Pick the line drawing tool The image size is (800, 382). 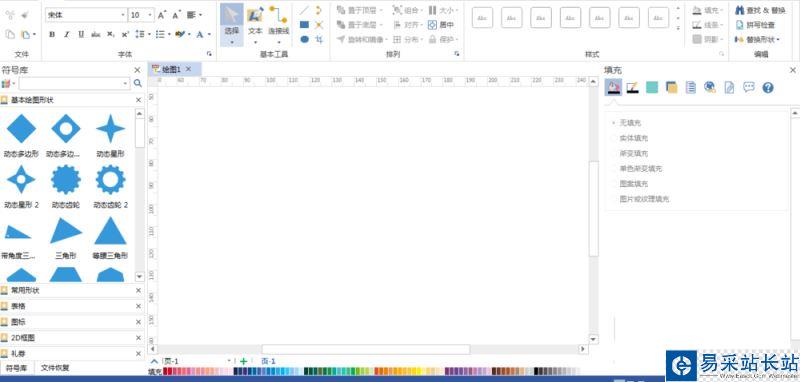click(305, 10)
